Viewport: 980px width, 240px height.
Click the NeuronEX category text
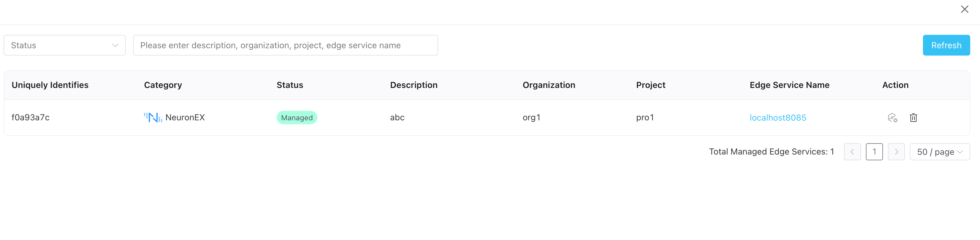(185, 117)
